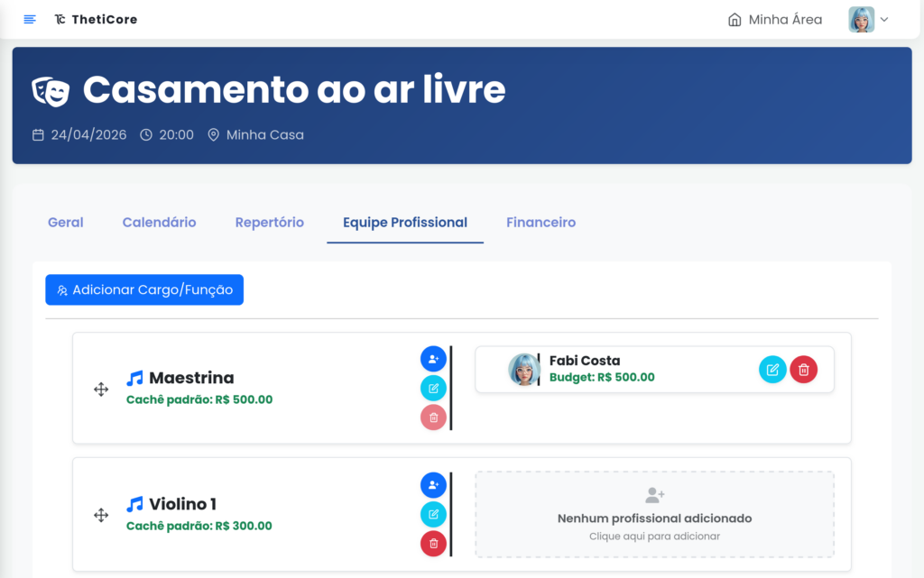924x578 pixels.
Task: Click Budget: R$ 500.00 text
Action: (602, 377)
